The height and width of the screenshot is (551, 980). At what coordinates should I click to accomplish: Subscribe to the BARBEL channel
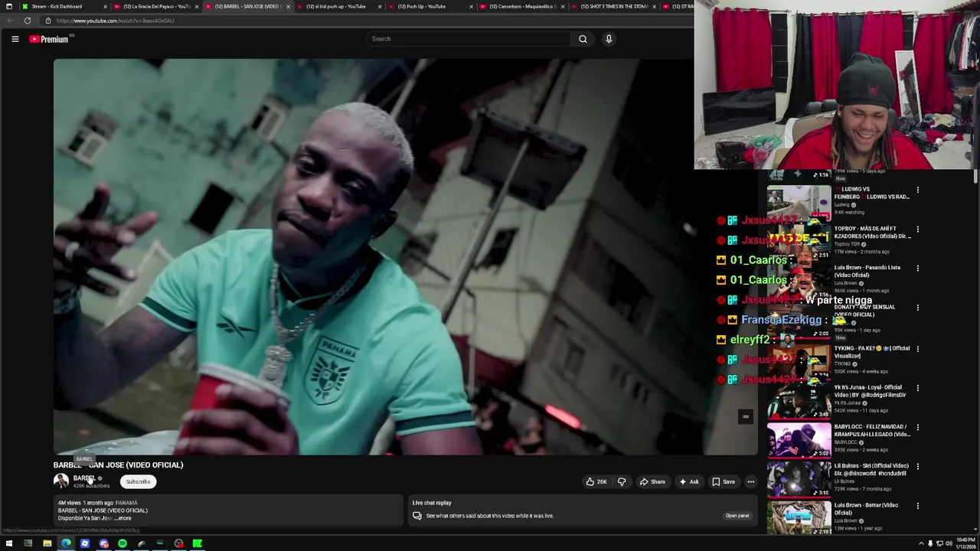click(x=138, y=481)
